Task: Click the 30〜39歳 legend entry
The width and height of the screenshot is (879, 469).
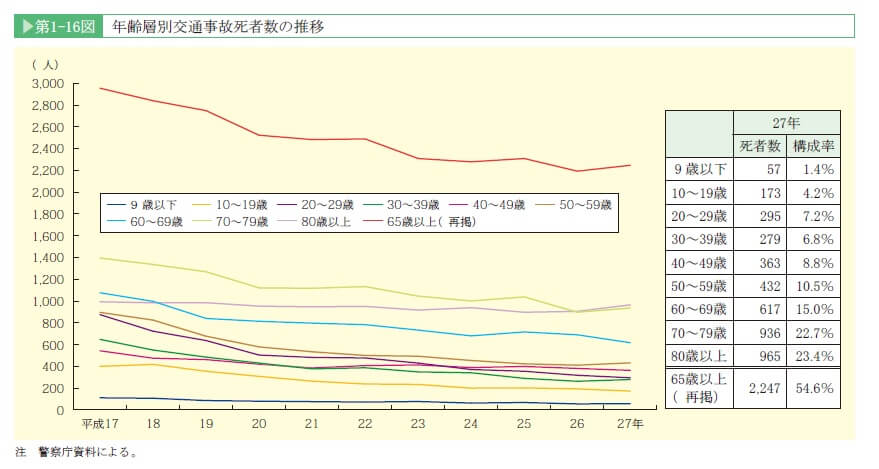Action: click(x=401, y=205)
